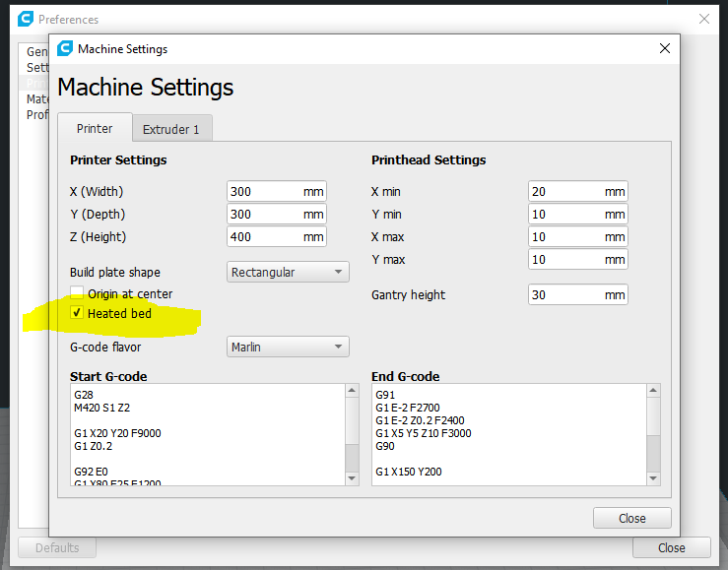
Task: Click the Defaults button in Preferences
Action: (x=57, y=547)
